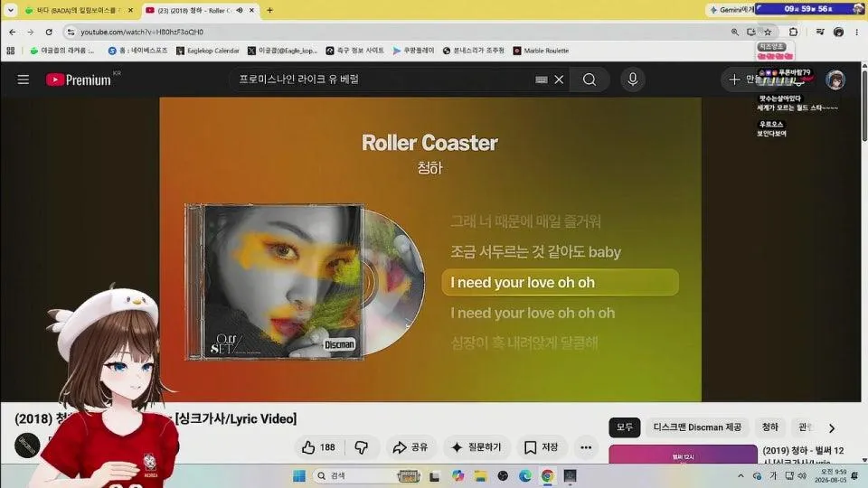
Task: Like the video showing 188 likes
Action: 318,447
